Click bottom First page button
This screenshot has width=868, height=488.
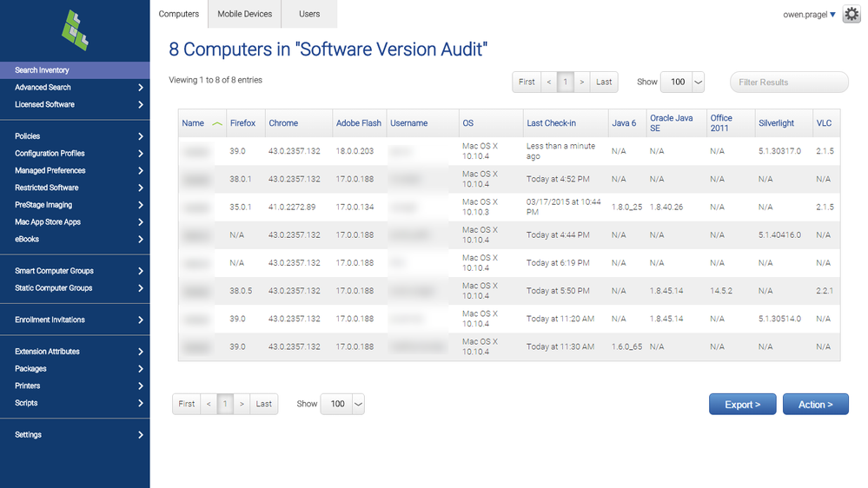coord(187,404)
